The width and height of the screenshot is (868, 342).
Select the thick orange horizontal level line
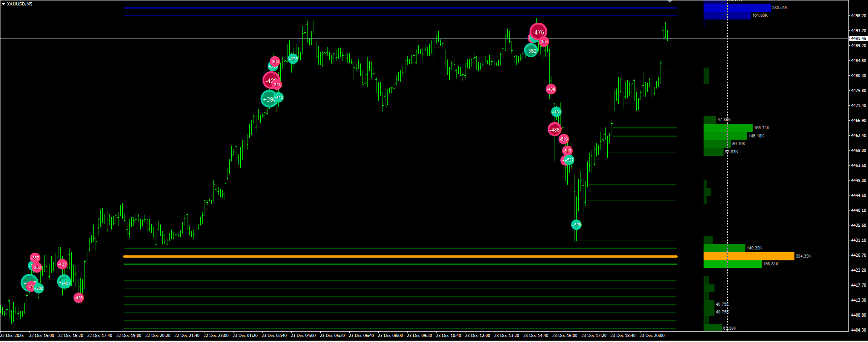[x=400, y=256]
